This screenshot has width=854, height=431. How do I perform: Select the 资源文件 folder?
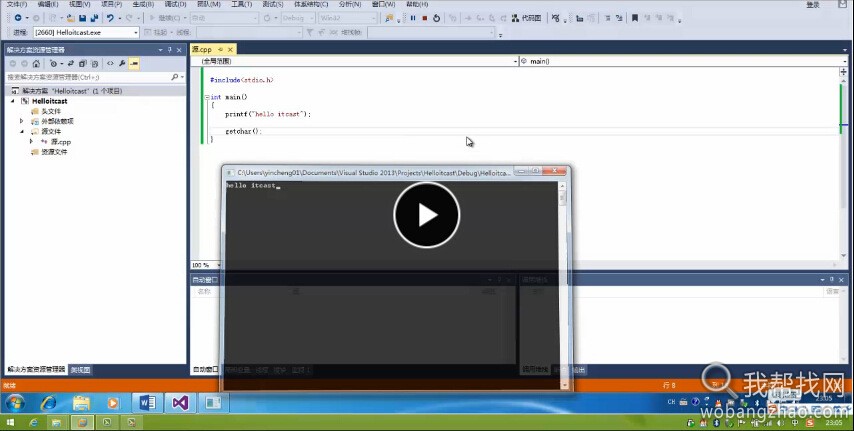pyautogui.click(x=54, y=151)
